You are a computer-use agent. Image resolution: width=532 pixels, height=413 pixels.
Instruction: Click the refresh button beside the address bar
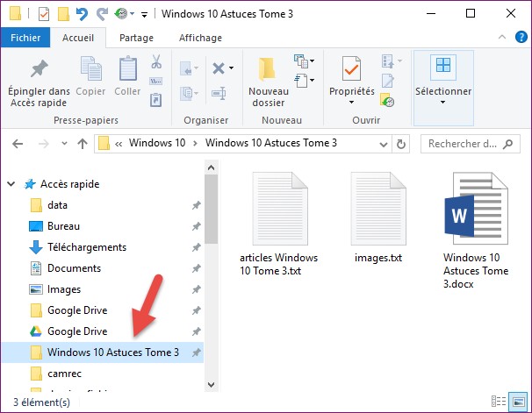click(402, 143)
